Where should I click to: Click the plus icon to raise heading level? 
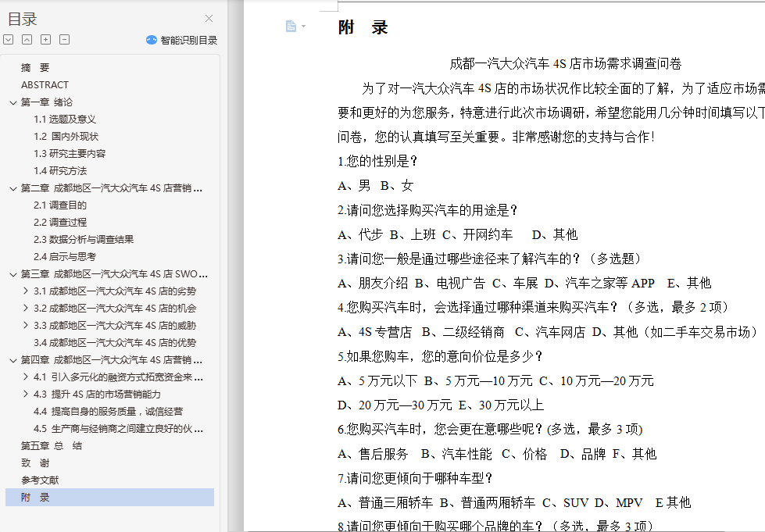pyautogui.click(x=45, y=40)
